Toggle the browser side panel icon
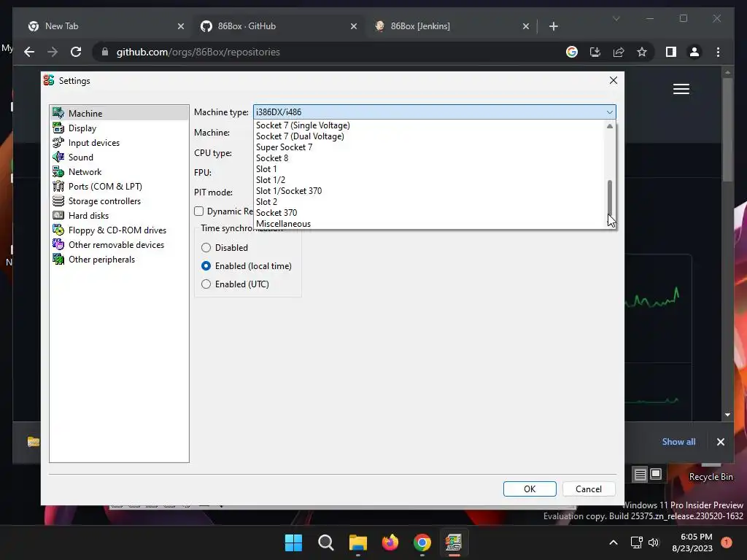Viewport: 747px width, 560px height. click(671, 52)
